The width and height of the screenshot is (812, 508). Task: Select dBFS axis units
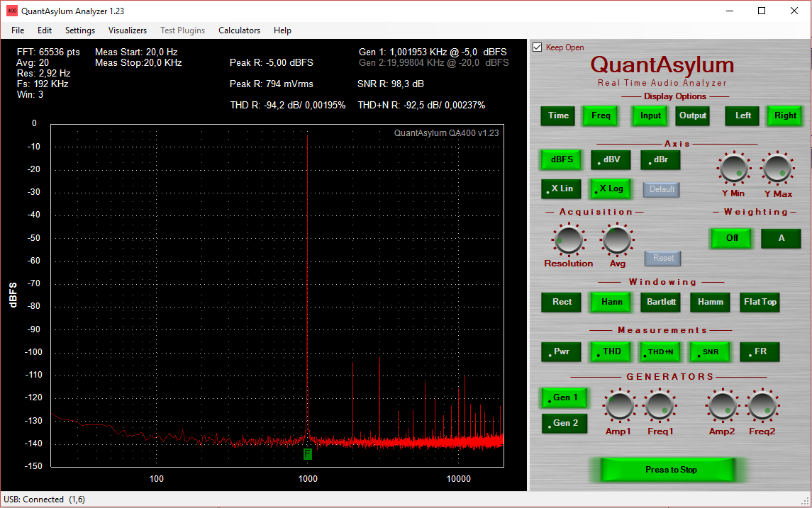tap(562, 160)
